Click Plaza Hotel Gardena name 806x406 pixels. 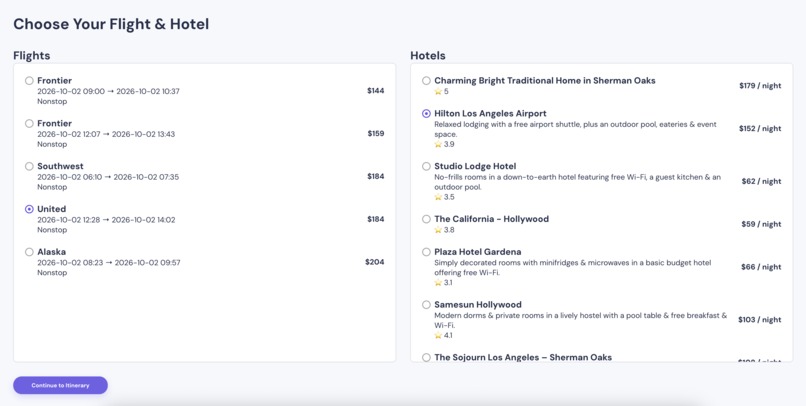(478, 252)
